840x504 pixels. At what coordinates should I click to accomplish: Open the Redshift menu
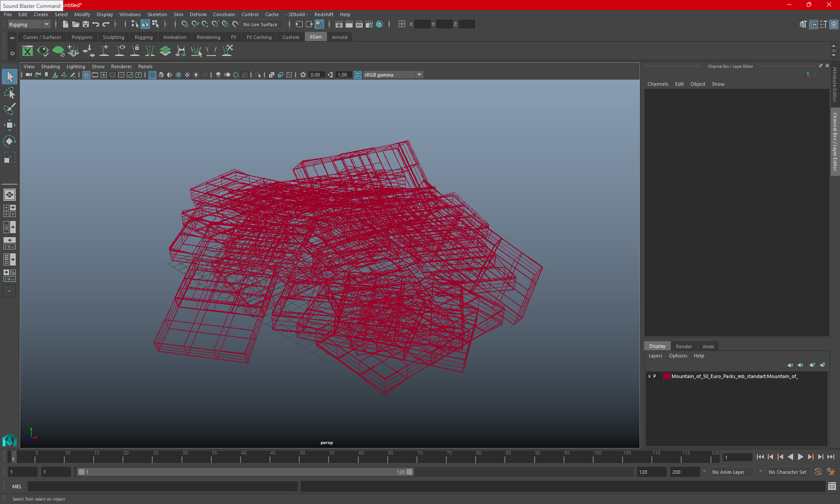click(324, 14)
